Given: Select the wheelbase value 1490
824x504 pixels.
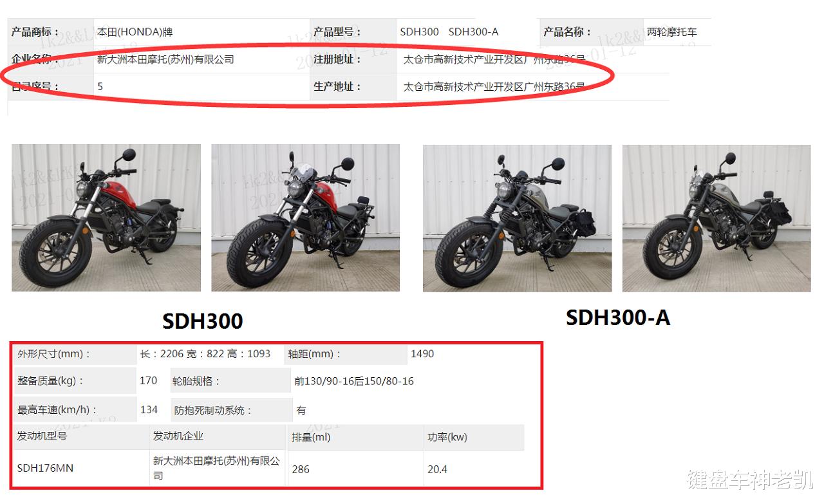Looking at the screenshot, I should pyautogui.click(x=422, y=353).
